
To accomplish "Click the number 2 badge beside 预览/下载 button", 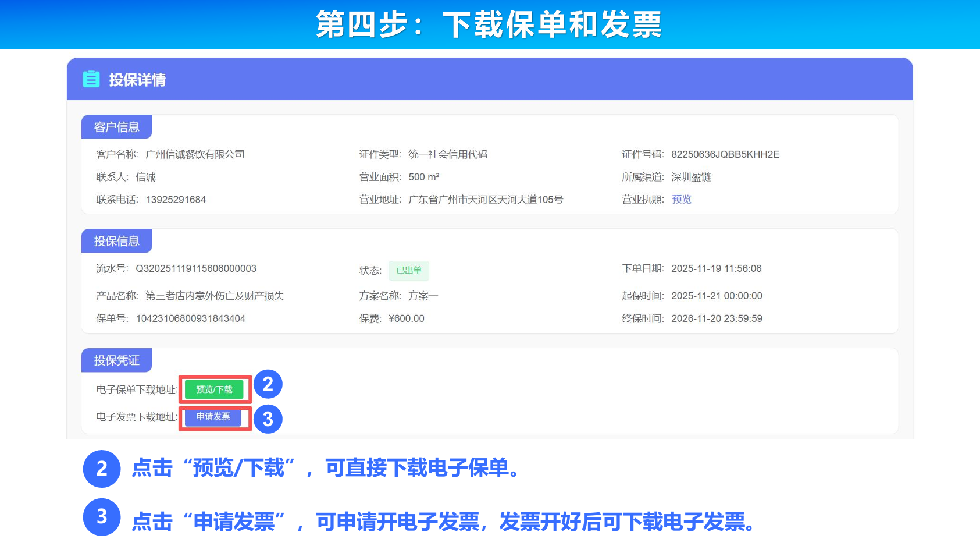I will click(x=268, y=384).
